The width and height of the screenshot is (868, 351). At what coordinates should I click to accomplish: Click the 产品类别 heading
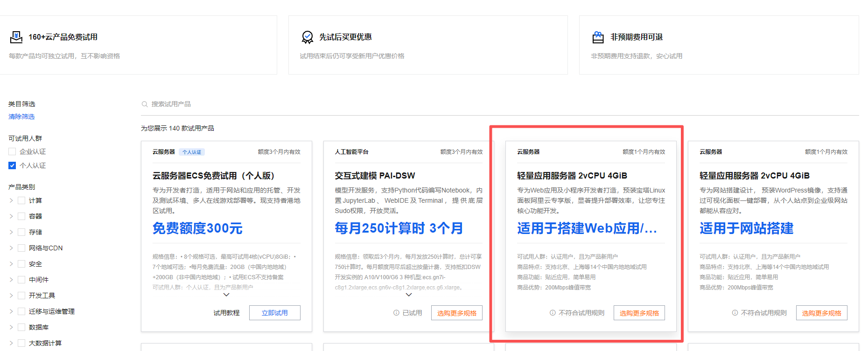tap(21, 187)
